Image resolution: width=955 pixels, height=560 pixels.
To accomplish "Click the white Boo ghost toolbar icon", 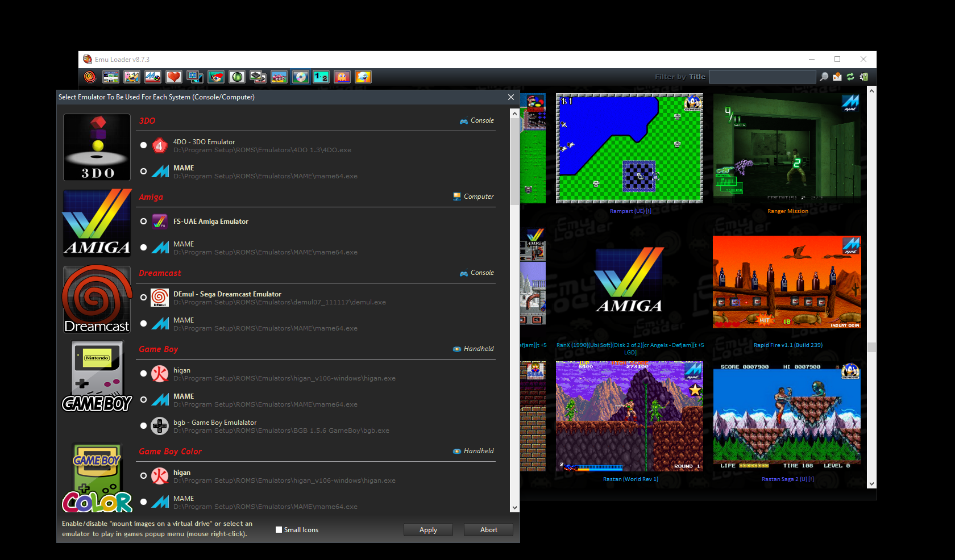I will (363, 77).
